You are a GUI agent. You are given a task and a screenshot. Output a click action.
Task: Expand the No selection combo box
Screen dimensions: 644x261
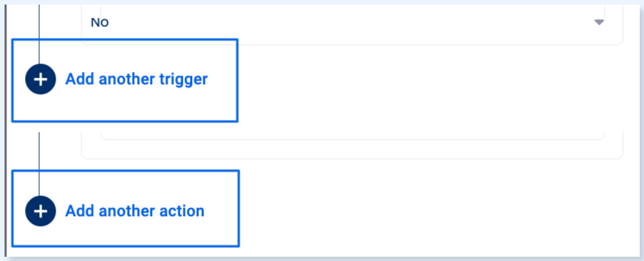(352, 22)
